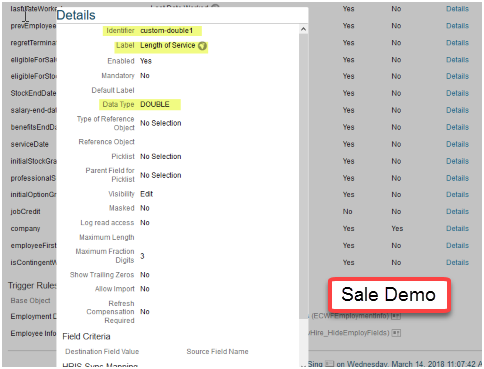Open Details link for company row
Viewport: 484px width, 369px height.
[457, 229]
